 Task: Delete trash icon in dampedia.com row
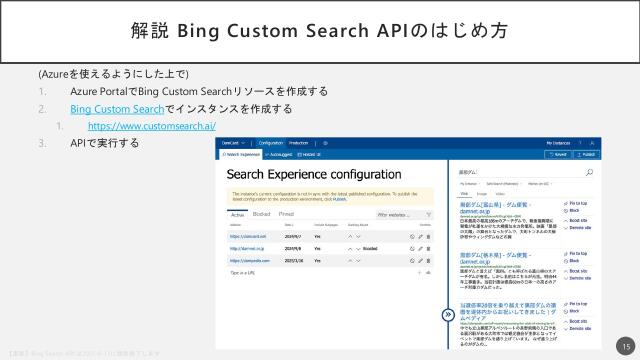point(428,260)
